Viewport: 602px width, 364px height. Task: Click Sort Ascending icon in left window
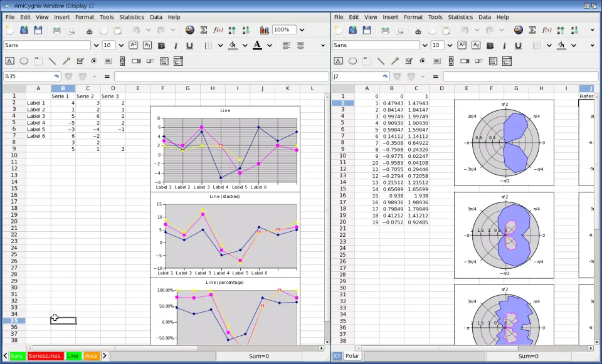tap(233, 30)
